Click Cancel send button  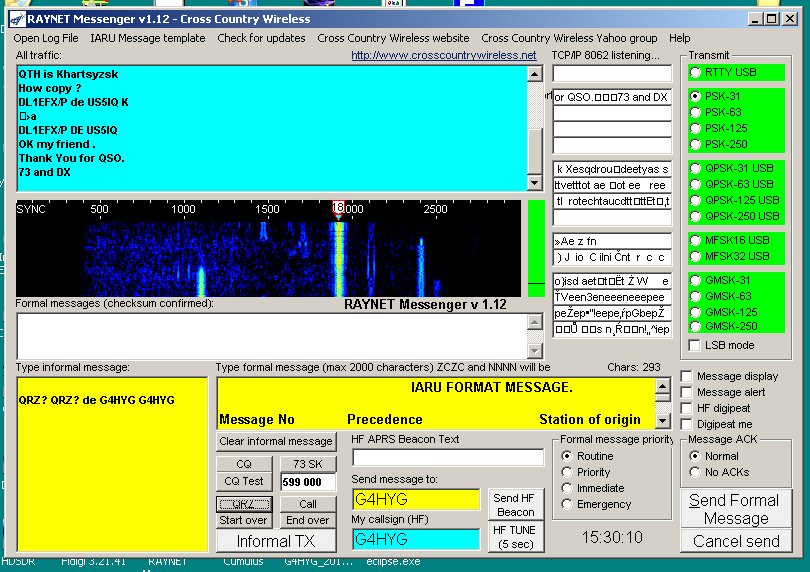pos(736,542)
